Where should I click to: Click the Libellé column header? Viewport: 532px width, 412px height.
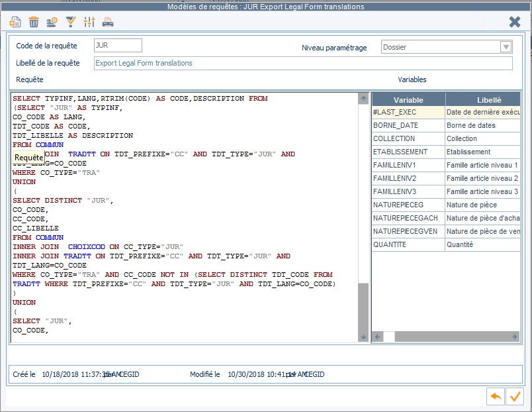483,100
